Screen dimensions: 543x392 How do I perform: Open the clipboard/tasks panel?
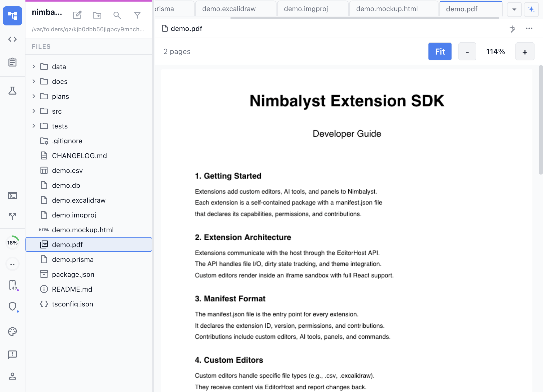coord(12,63)
